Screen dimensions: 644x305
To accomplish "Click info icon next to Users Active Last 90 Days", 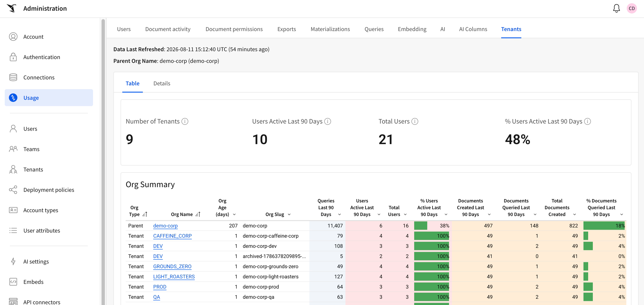I will click(x=328, y=122).
